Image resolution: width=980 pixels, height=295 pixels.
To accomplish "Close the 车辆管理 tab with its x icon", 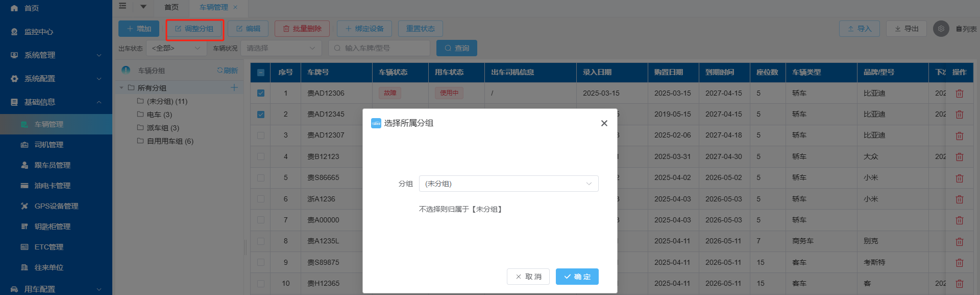I will [x=235, y=7].
